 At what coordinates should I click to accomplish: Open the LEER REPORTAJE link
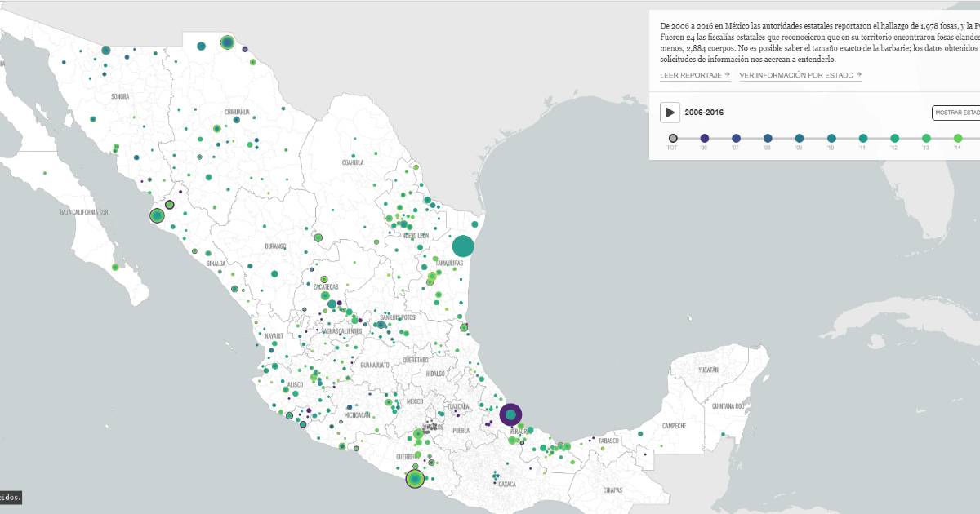(695, 75)
